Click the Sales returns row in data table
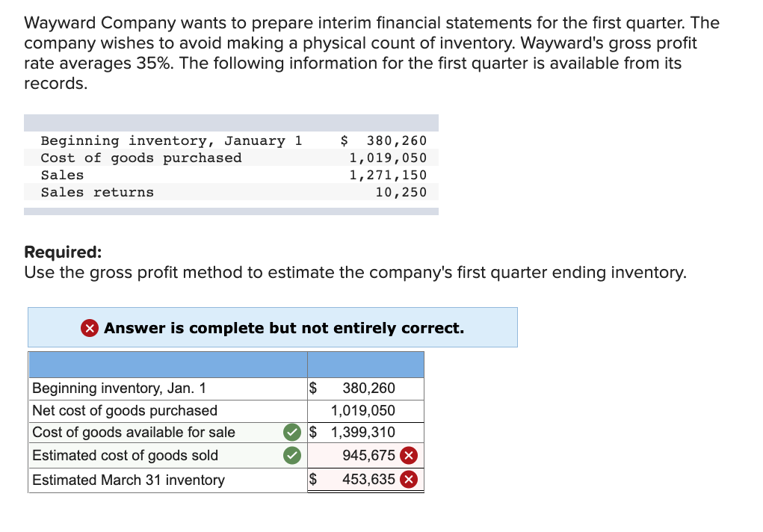The image size is (763, 532). 231,192
